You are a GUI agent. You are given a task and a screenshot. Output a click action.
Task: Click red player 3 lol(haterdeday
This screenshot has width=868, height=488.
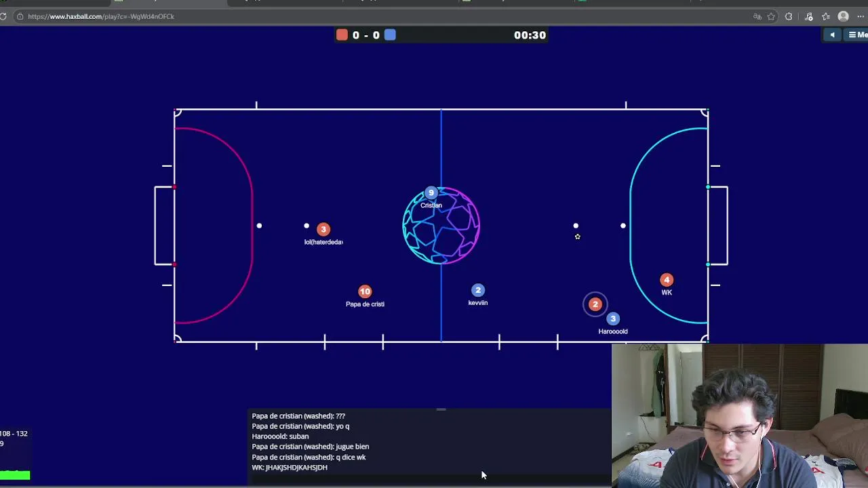[x=323, y=230]
